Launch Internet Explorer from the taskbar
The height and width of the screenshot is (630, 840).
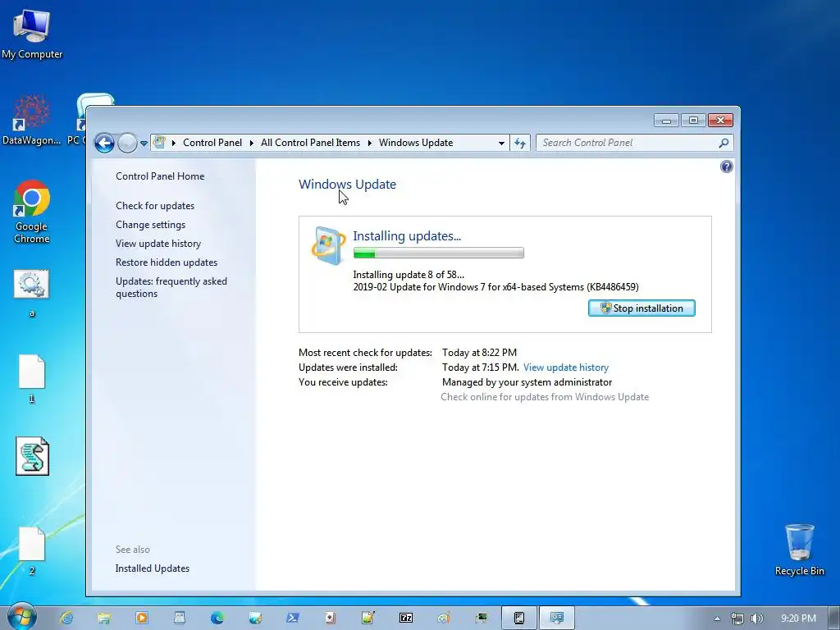tap(66, 619)
